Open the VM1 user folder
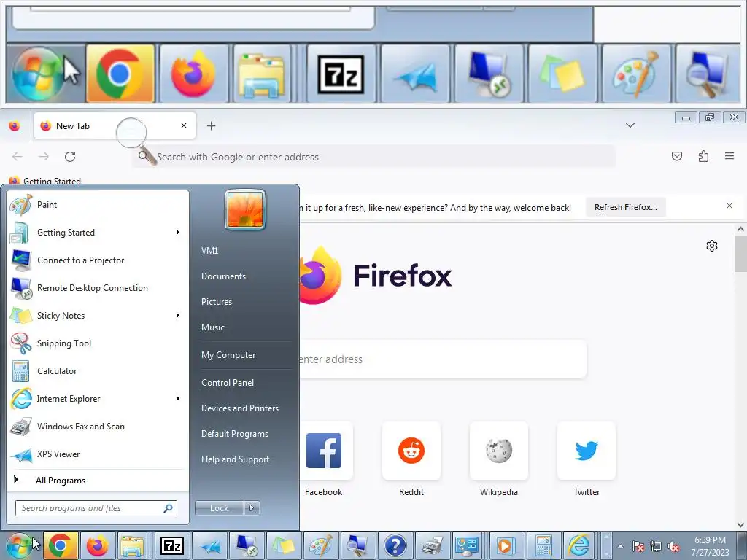The height and width of the screenshot is (560, 747). click(209, 251)
